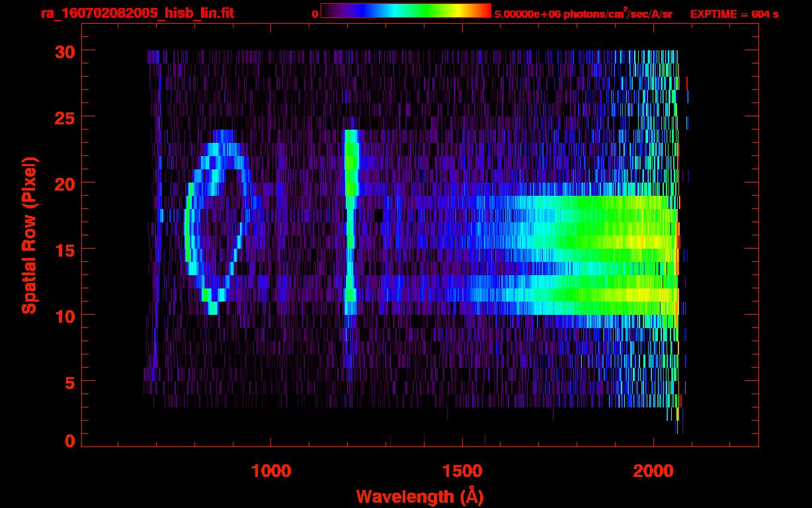Click the x-axis tick label 1000

pos(271,471)
